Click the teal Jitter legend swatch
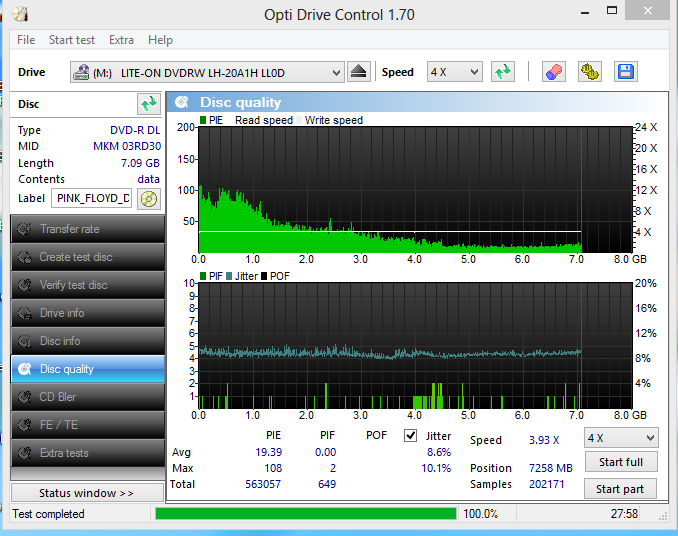The height and width of the screenshot is (536, 678). [229, 276]
